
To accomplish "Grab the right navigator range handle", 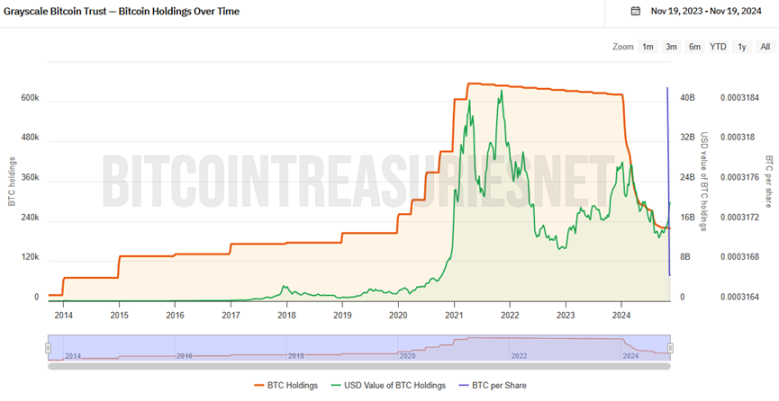I will coord(670,347).
